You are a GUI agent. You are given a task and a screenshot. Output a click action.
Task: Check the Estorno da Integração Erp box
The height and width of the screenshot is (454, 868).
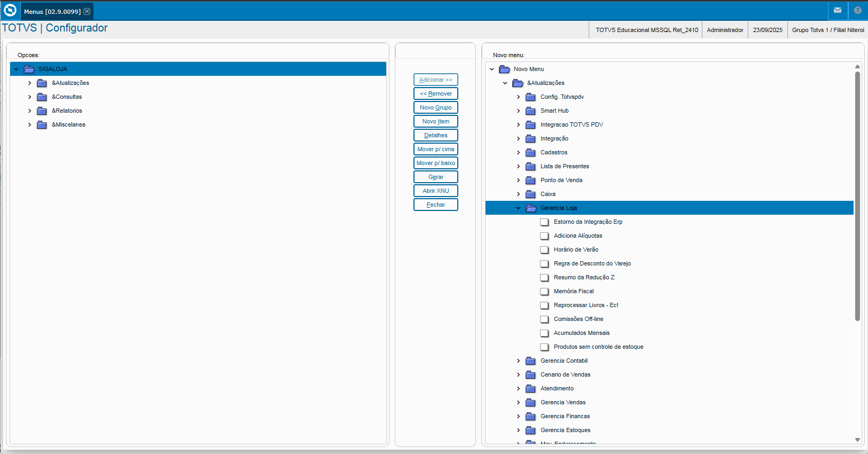[544, 222]
